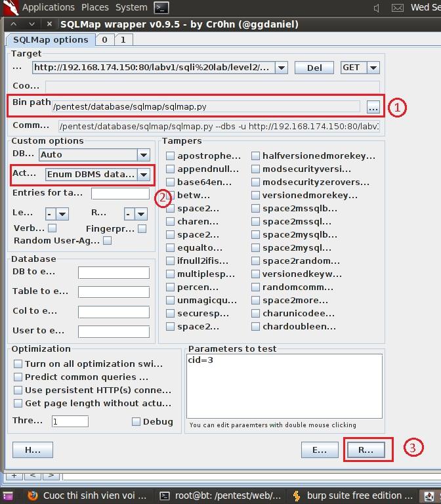
Task: Enable the Random User-Agent checkbox
Action: (108, 241)
